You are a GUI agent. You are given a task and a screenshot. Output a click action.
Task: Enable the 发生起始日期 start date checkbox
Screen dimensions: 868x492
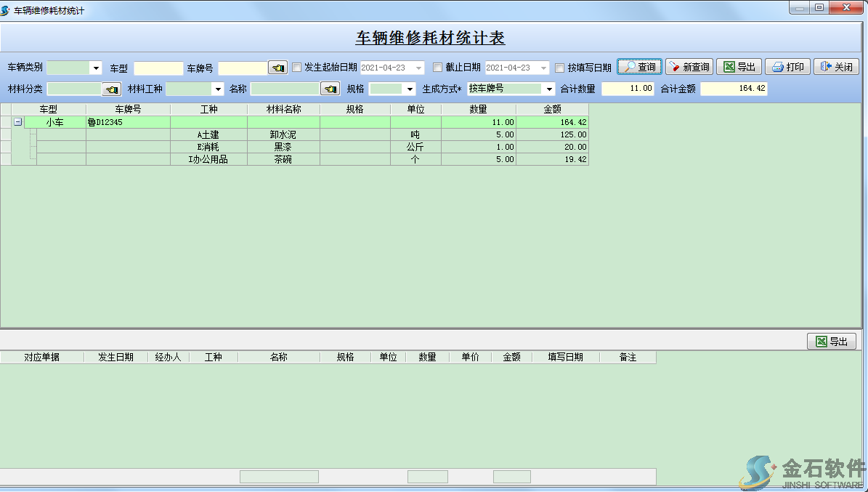(x=297, y=66)
